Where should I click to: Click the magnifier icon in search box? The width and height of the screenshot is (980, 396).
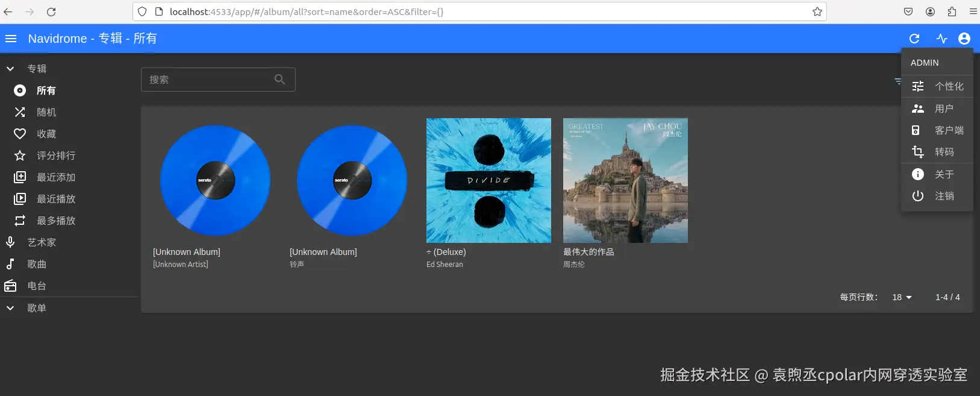[x=279, y=79]
